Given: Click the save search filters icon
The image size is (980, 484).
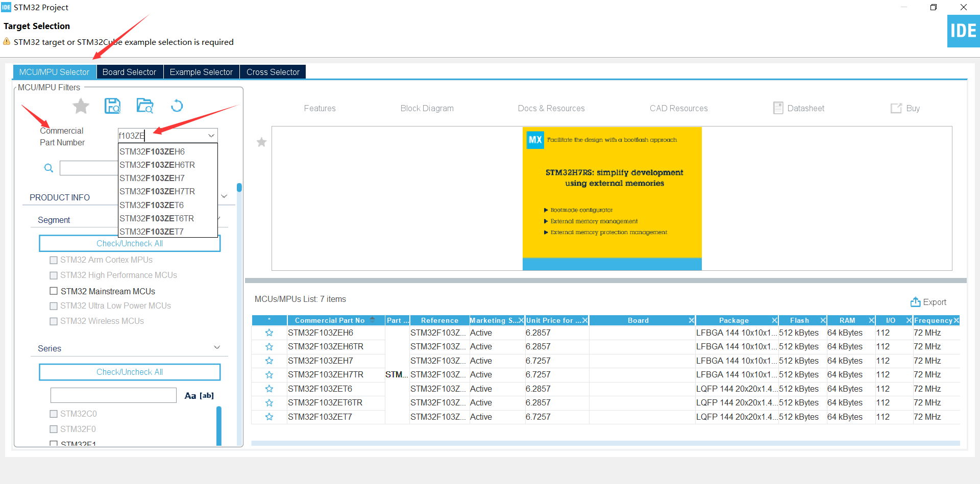Looking at the screenshot, I should (112, 106).
